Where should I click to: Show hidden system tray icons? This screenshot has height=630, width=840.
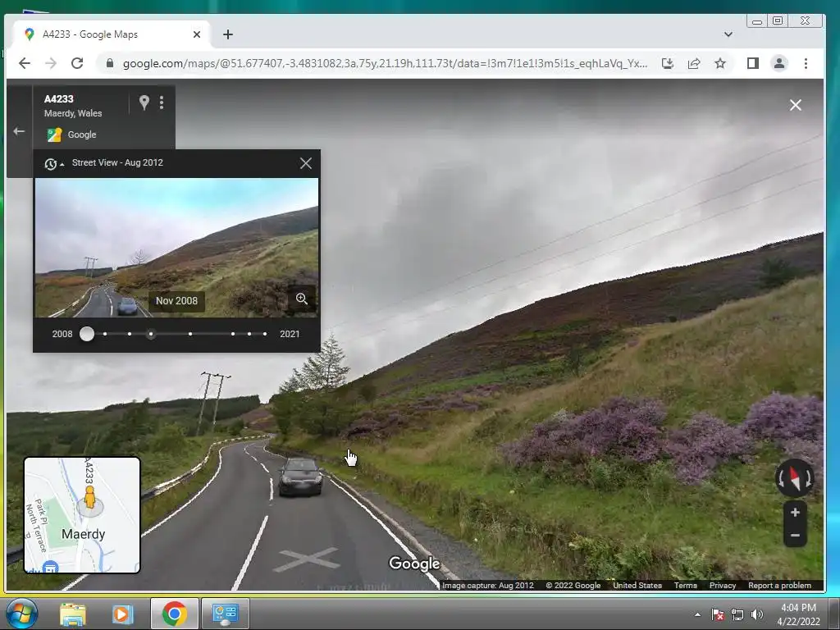point(697,614)
